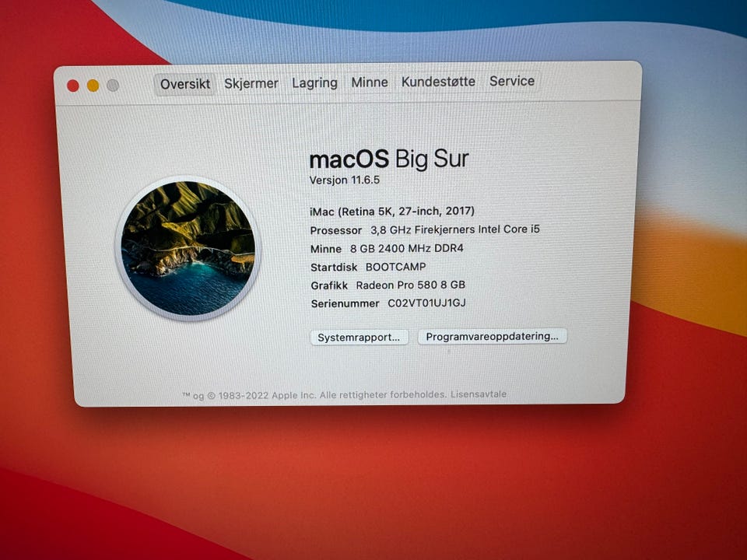
Task: Click the 8 GB 2400 MHz DDR4 value
Action: click(x=406, y=248)
